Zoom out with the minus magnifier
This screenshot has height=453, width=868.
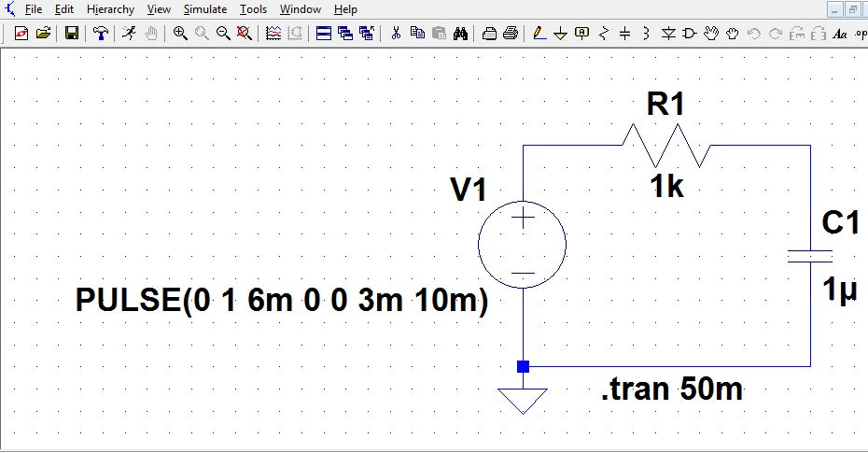(223, 34)
